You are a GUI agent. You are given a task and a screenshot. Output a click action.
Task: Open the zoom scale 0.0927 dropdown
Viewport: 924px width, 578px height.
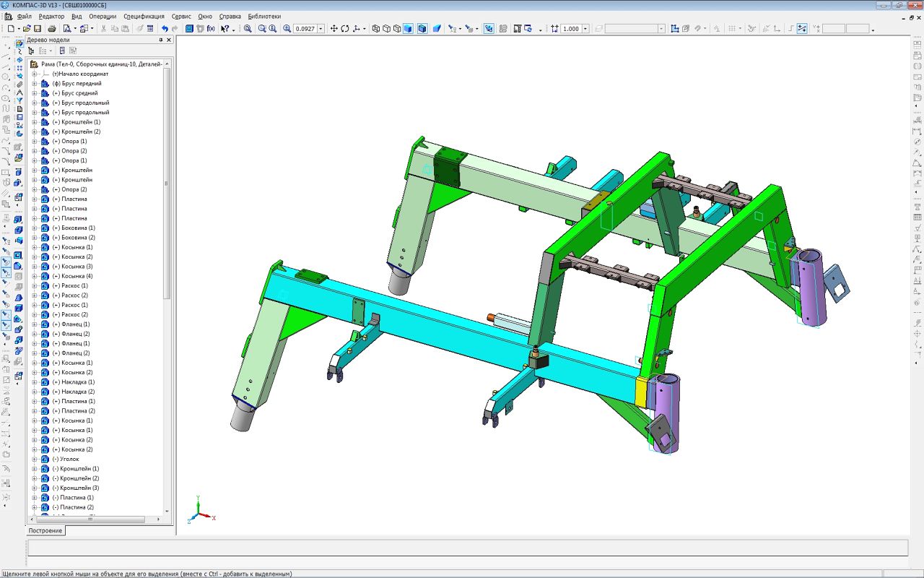pos(321,29)
